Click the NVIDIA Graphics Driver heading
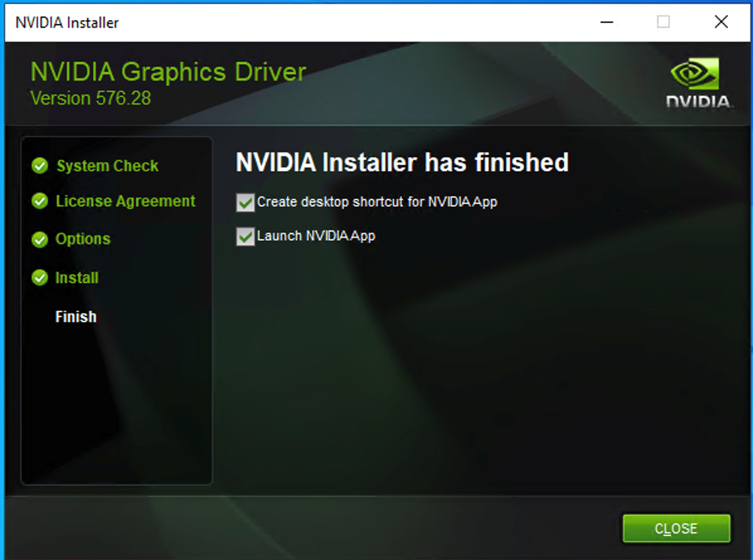 tap(168, 72)
